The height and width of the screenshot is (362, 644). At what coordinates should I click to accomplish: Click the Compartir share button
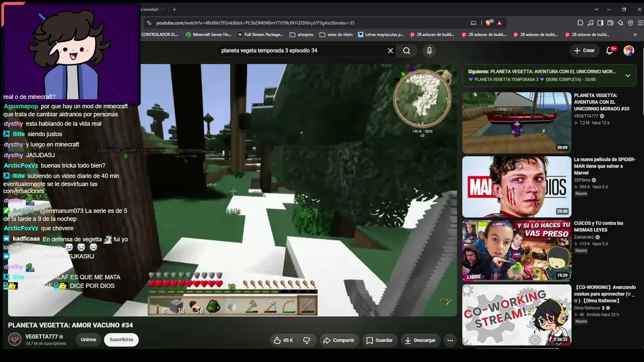339,340
